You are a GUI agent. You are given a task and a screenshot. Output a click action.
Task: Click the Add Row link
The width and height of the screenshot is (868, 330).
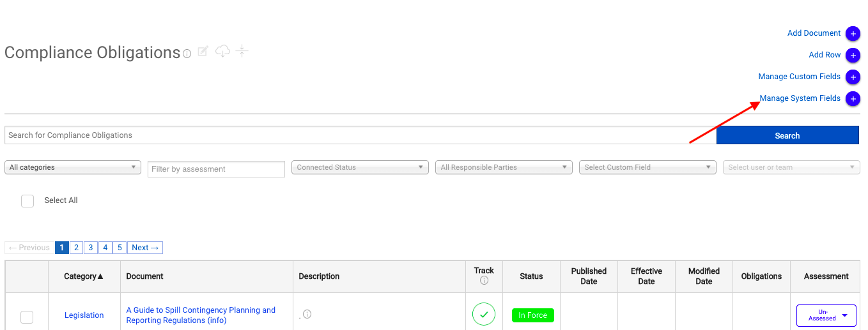click(825, 55)
